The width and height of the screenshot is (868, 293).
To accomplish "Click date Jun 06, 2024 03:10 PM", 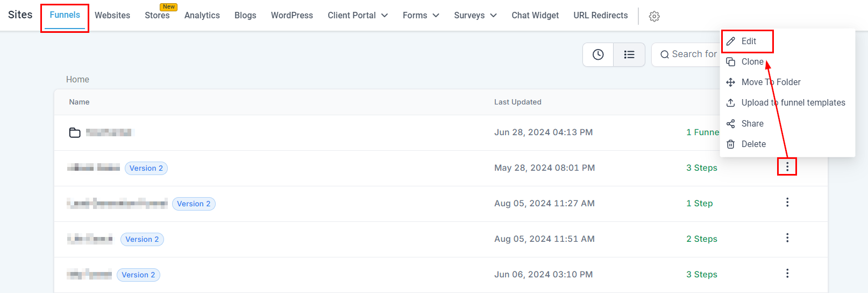I will click(544, 275).
